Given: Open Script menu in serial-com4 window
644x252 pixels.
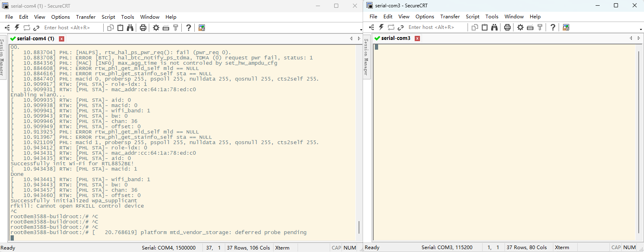Looking at the screenshot, I should [108, 17].
